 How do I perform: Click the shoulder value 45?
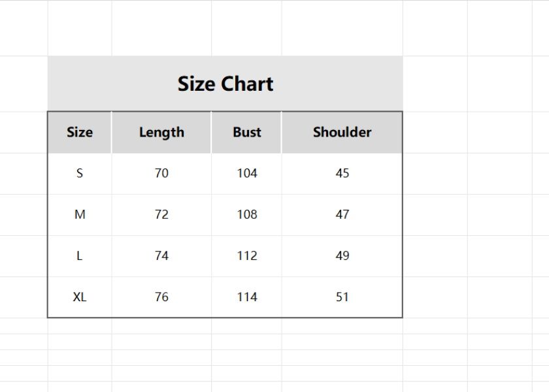pos(342,173)
